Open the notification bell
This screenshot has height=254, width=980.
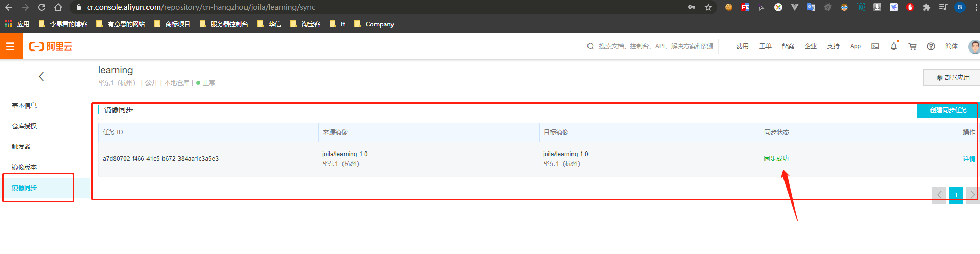click(x=894, y=46)
